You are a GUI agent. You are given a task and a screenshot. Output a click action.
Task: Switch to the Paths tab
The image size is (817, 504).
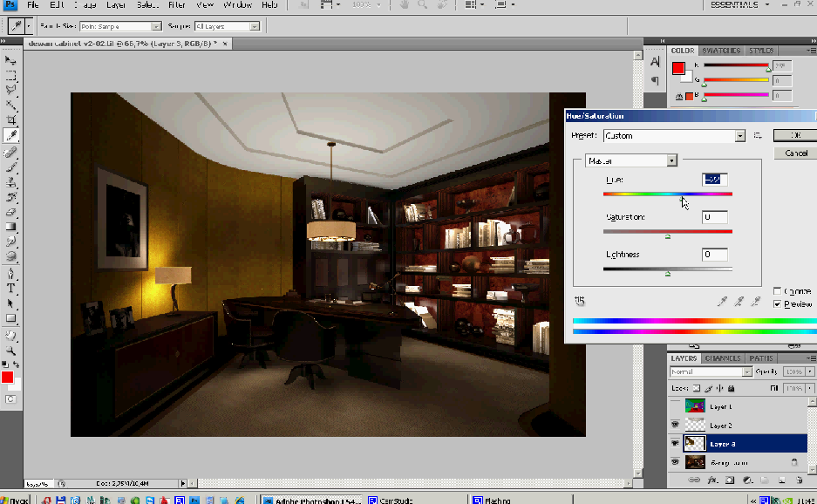761,358
